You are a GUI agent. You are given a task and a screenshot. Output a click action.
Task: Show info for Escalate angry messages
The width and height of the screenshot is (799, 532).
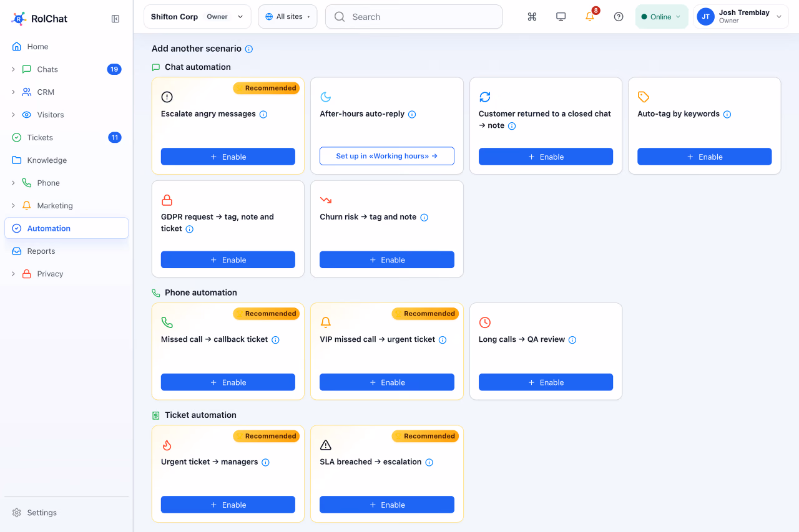coord(263,114)
